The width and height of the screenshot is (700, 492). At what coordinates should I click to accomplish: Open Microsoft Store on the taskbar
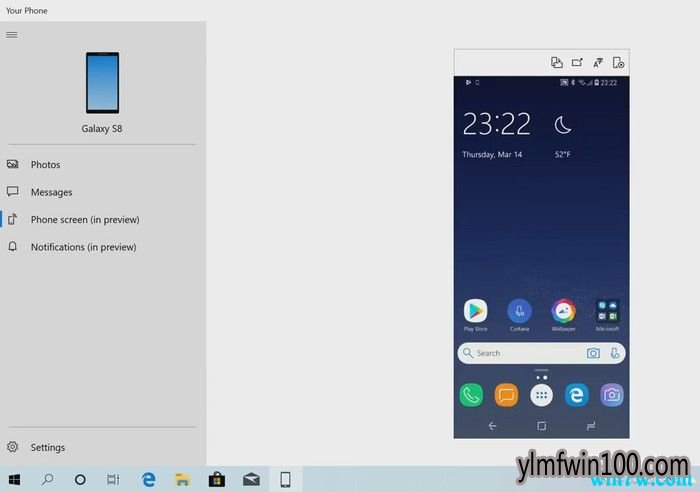[217, 479]
